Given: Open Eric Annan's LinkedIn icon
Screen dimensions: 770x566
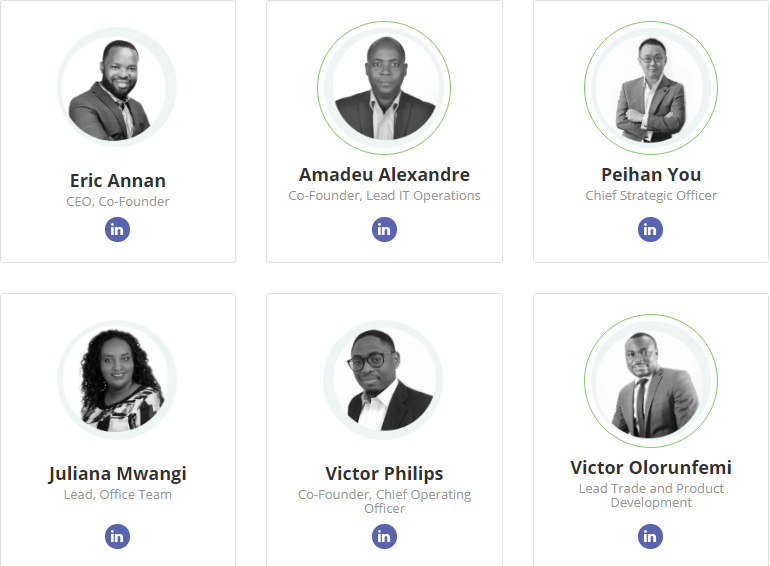Looking at the screenshot, I should 117,229.
